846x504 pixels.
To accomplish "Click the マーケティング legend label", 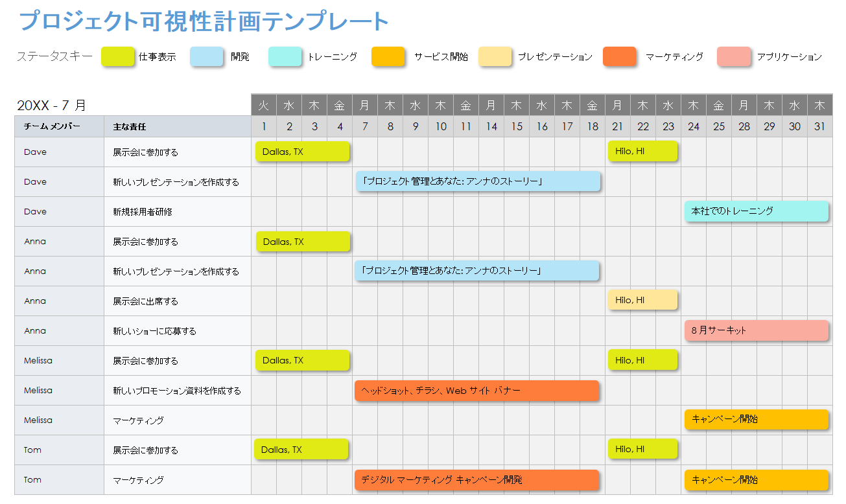I will [x=674, y=57].
